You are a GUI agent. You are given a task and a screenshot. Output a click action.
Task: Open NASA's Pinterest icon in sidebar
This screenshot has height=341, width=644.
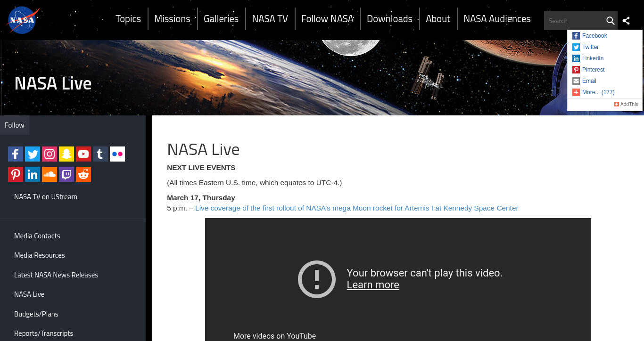[16, 174]
